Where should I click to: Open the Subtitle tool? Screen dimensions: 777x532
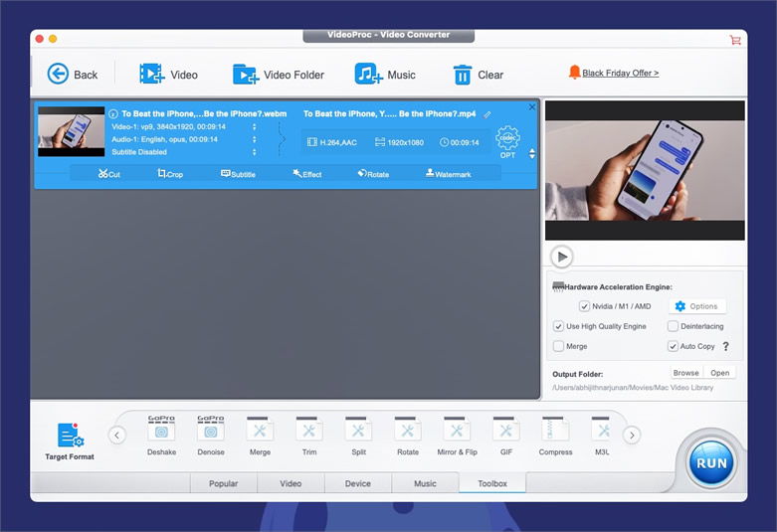click(x=238, y=174)
